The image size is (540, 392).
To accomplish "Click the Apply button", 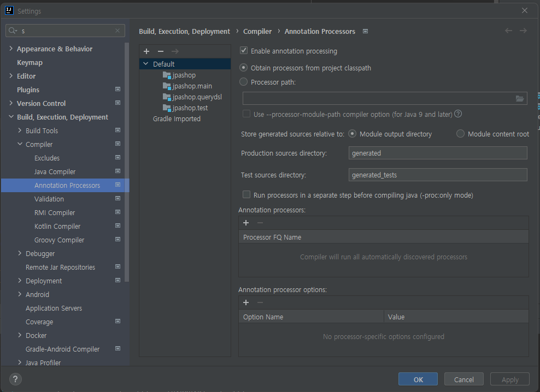I will (510, 379).
